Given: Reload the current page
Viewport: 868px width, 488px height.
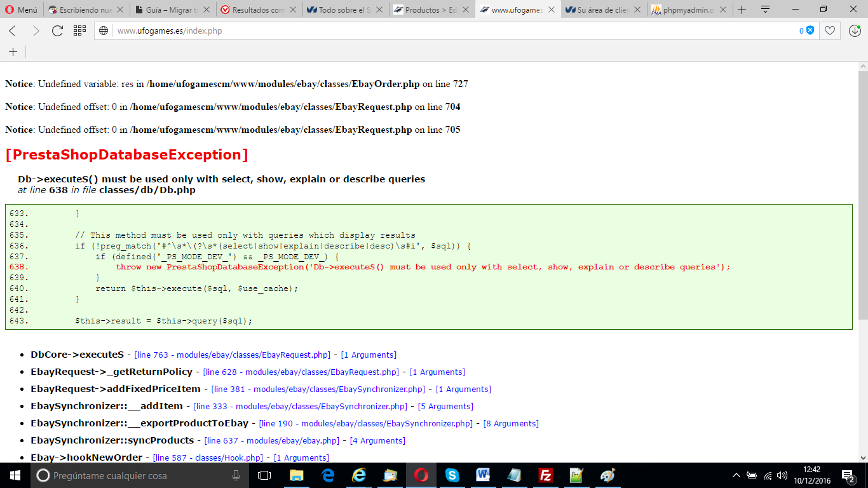Looking at the screenshot, I should click(x=57, y=30).
